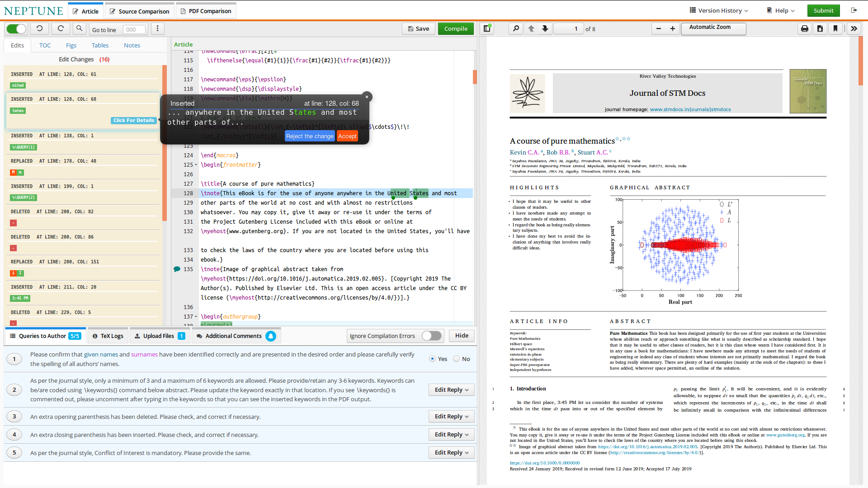Click the PDF print icon

tap(805, 29)
